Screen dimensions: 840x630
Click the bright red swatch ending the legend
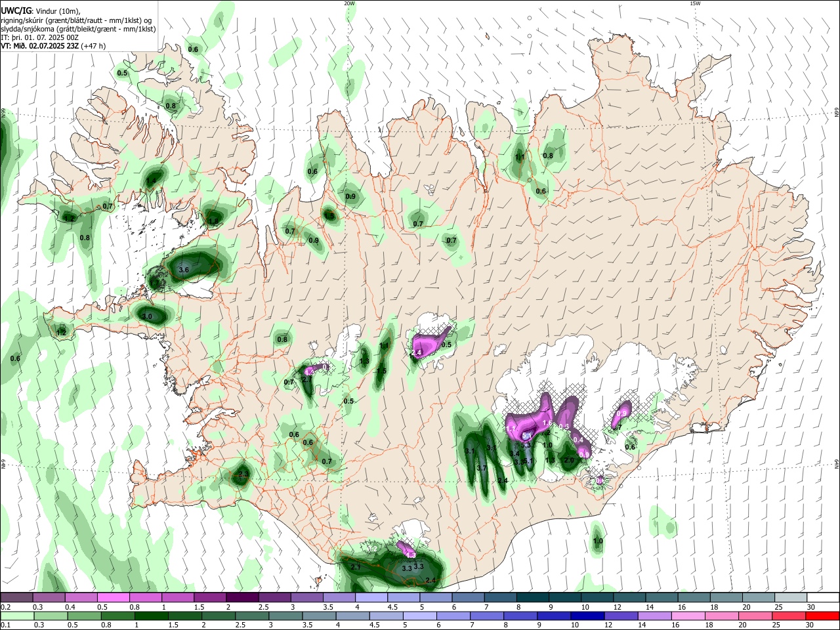pos(823,616)
